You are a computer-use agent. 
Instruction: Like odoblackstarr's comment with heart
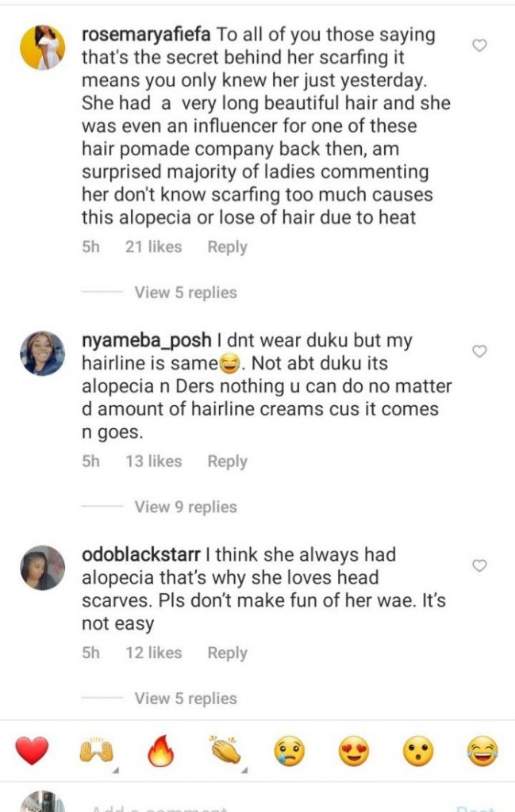479,565
